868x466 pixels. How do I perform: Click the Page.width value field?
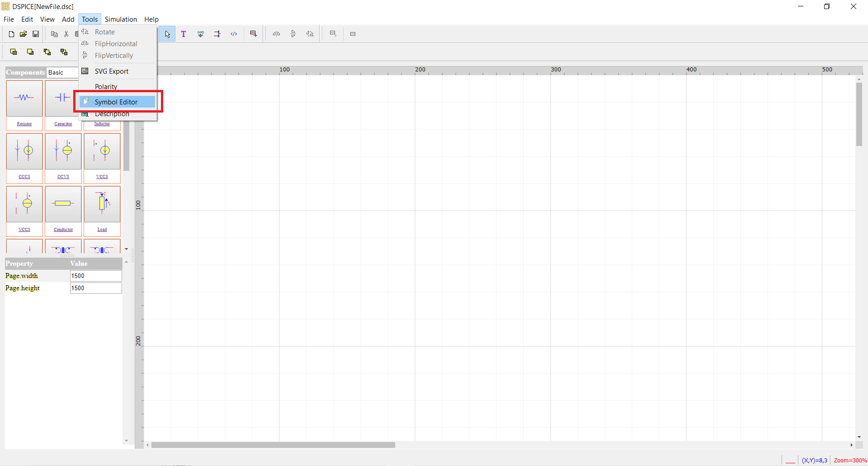click(96, 276)
